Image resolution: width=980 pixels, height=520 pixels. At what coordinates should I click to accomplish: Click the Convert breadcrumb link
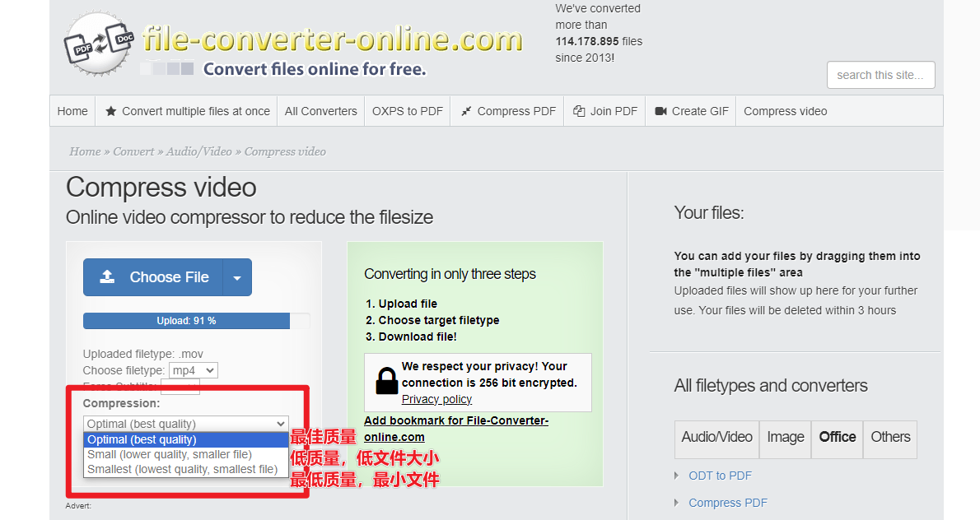coord(133,151)
